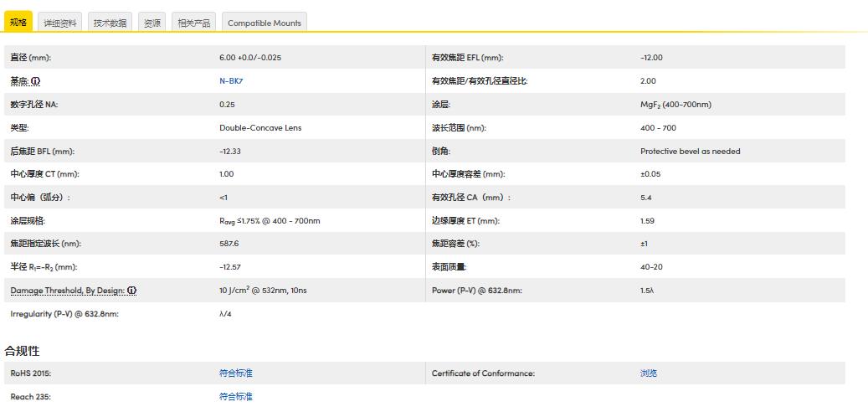The width and height of the screenshot is (868, 417).
Task: Click the underlined 基底 label
Action: (19, 81)
